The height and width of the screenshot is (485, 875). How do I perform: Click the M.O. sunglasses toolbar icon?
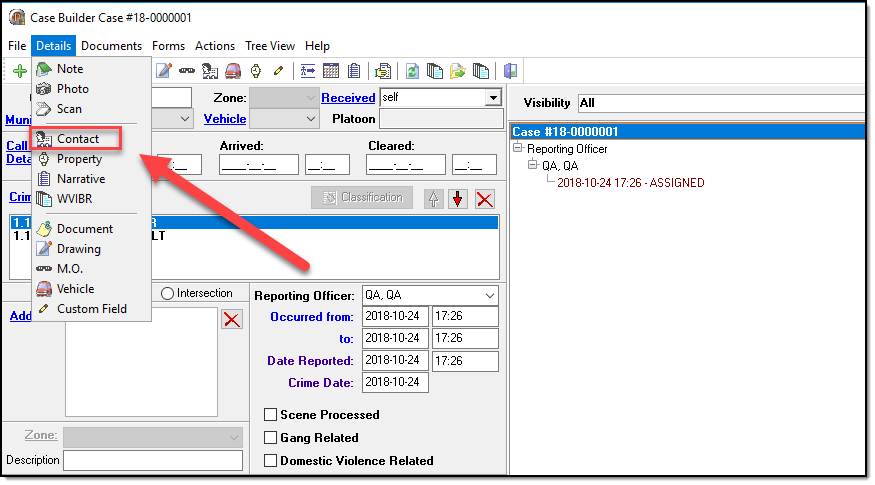tap(186, 71)
